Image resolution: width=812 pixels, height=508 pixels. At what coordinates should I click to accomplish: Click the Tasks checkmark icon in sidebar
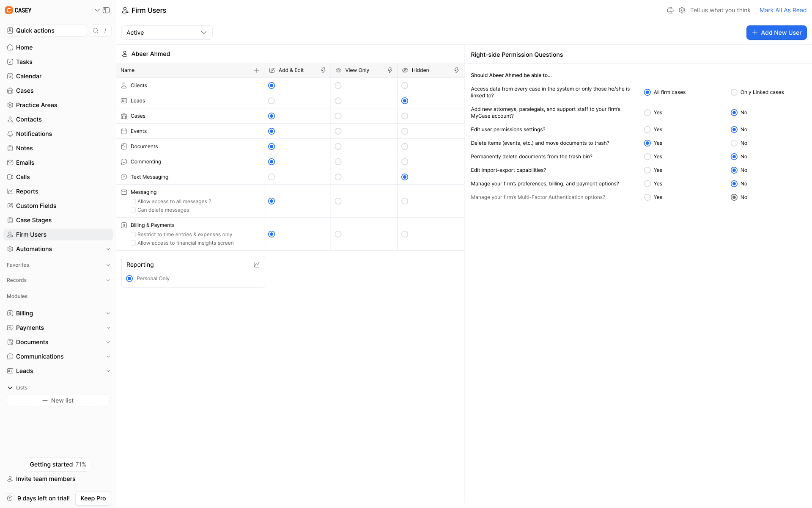coord(10,62)
